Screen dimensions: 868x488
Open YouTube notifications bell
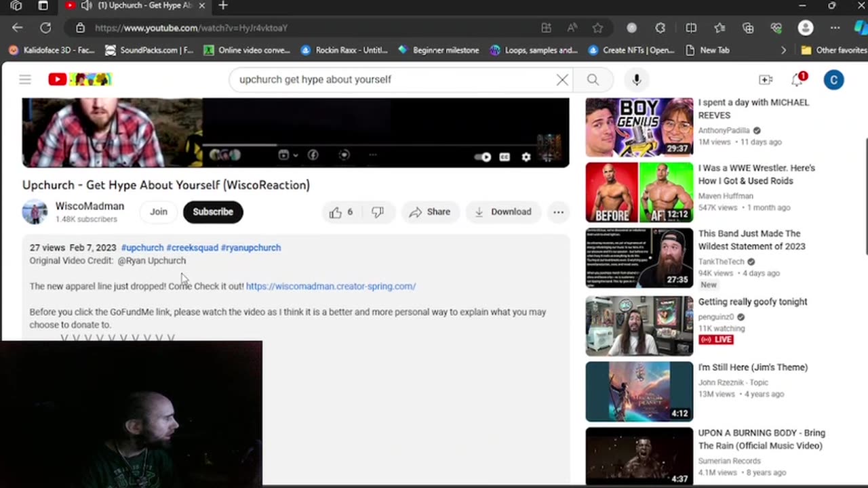coord(798,79)
